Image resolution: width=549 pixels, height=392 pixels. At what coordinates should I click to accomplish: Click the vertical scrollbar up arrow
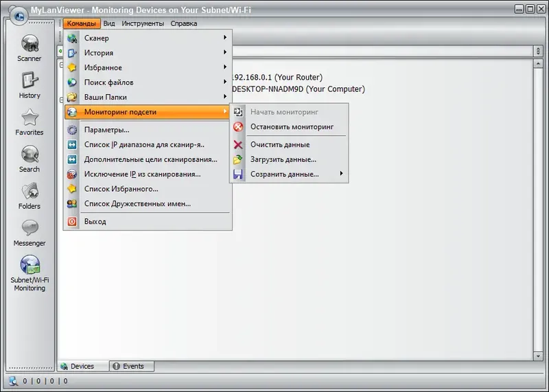538,64
